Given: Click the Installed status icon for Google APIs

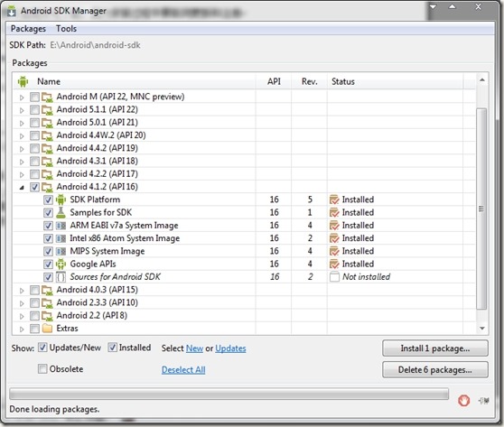Looking at the screenshot, I should click(334, 265).
